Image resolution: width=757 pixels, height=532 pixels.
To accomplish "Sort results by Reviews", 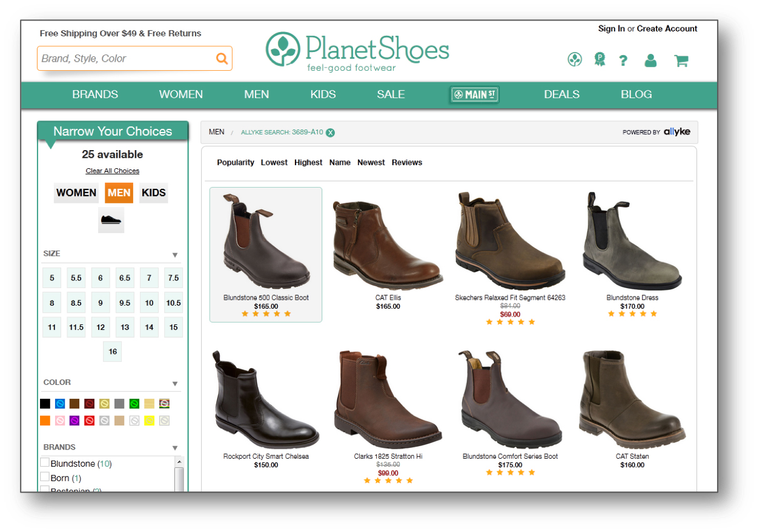I will tap(407, 163).
